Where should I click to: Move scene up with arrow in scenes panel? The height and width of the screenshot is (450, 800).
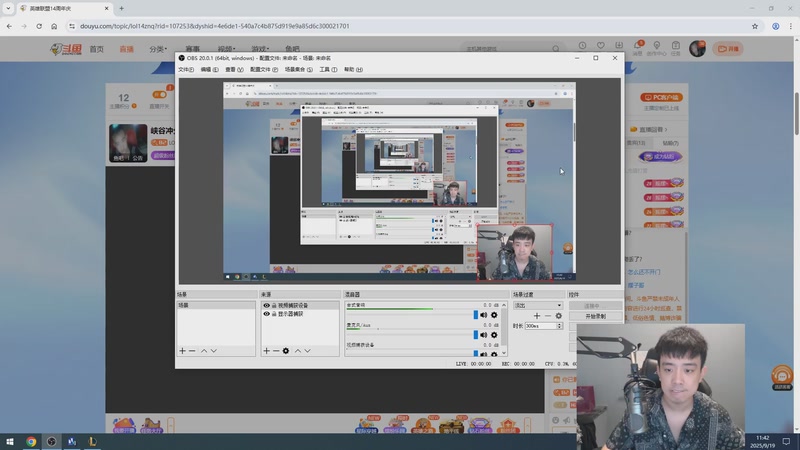[204, 351]
